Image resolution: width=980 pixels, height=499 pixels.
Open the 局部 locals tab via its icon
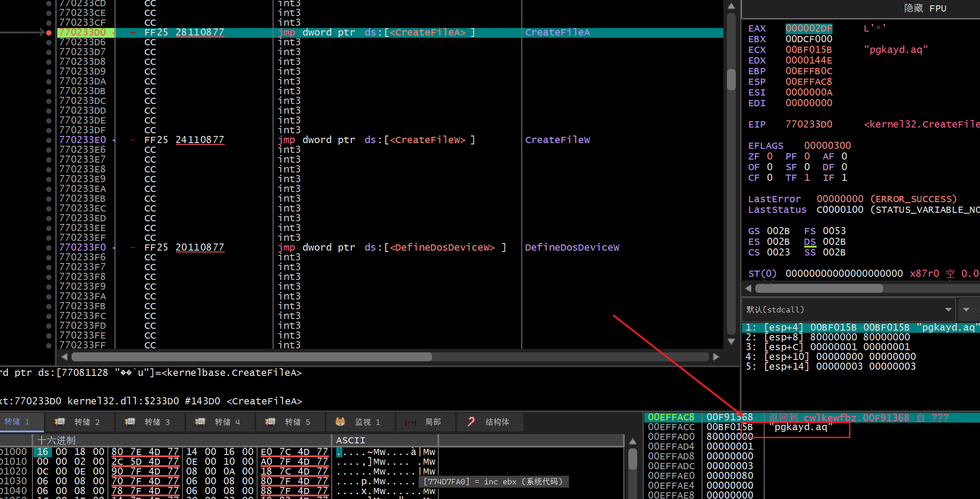coord(411,422)
